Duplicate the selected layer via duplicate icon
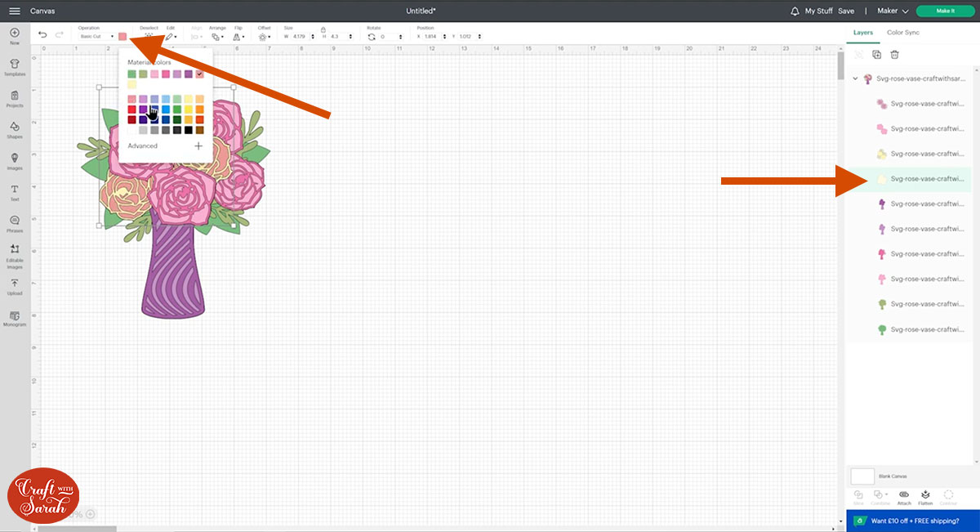 click(876, 55)
